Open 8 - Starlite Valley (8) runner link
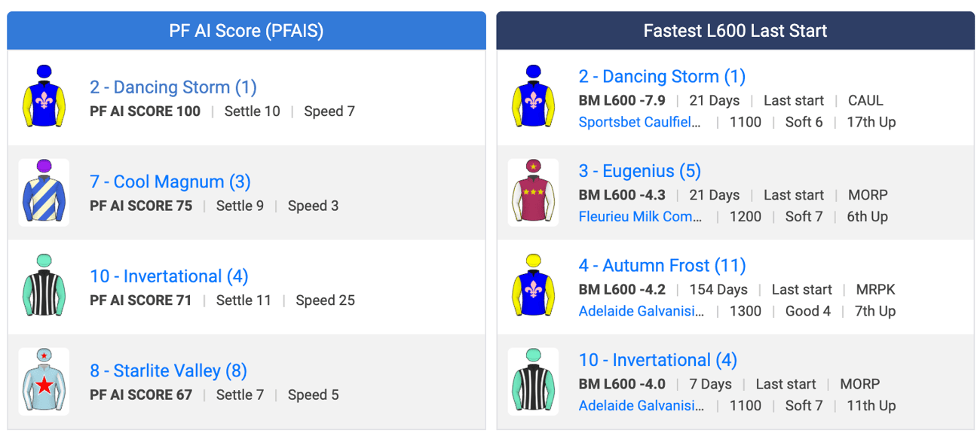 168,370
